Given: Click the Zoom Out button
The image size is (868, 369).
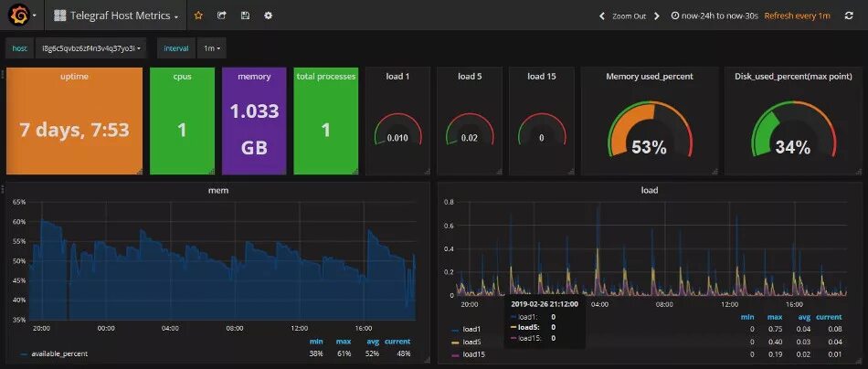Looking at the screenshot, I should click(x=629, y=16).
